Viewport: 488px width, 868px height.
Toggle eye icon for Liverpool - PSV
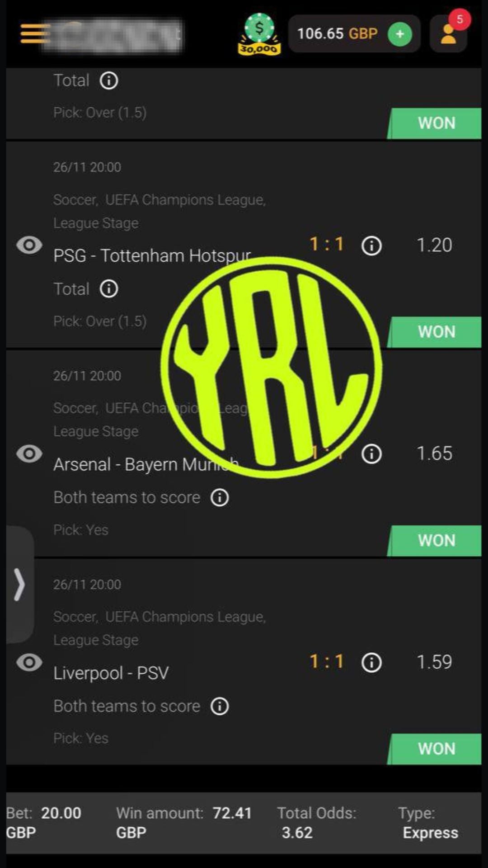click(x=29, y=662)
